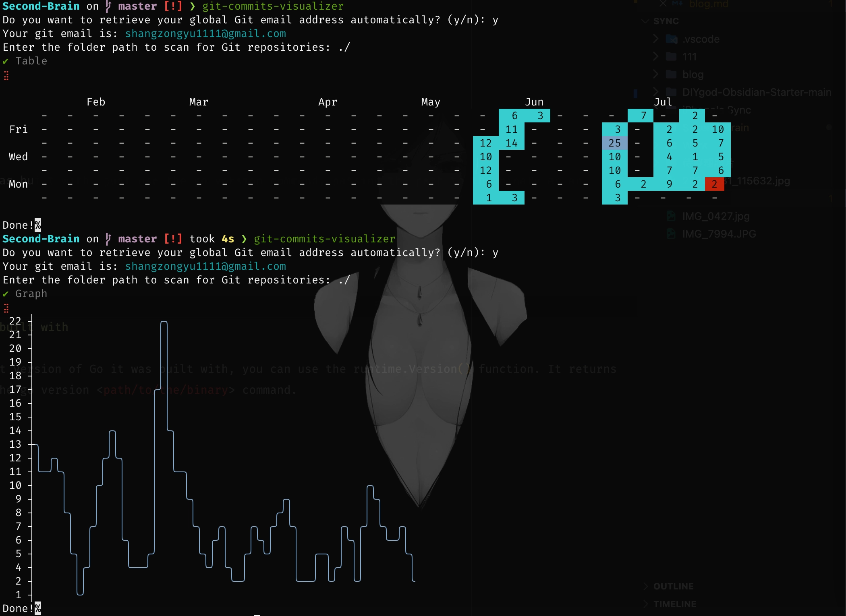Screen dimensions: 846x616
Task: Click the shangzongyu1111@gmail.com email link
Action: pyautogui.click(x=205, y=33)
